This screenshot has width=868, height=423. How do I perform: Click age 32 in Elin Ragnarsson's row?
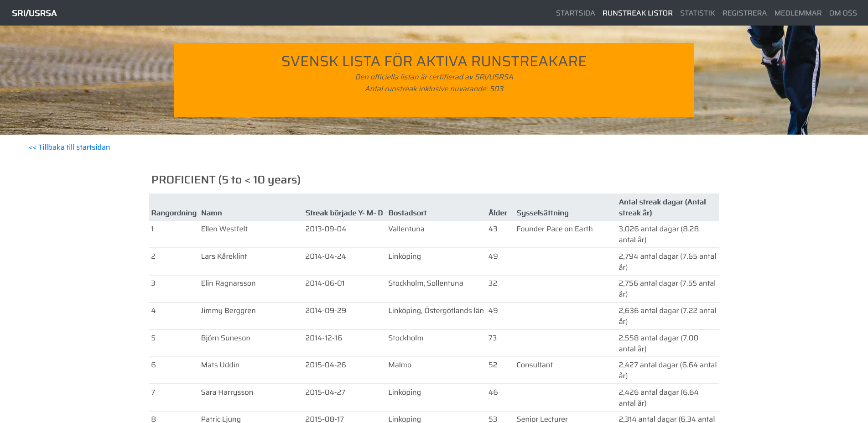(x=493, y=283)
